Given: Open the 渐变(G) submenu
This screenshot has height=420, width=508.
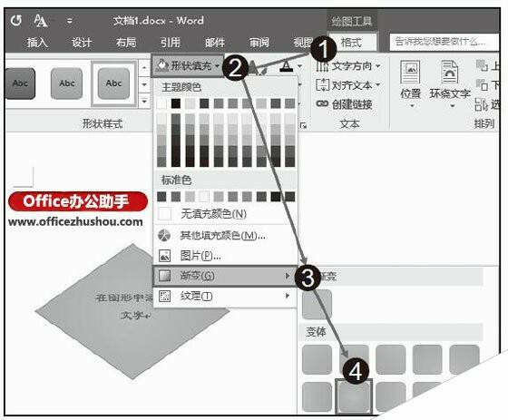Looking at the screenshot, I should [x=226, y=276].
